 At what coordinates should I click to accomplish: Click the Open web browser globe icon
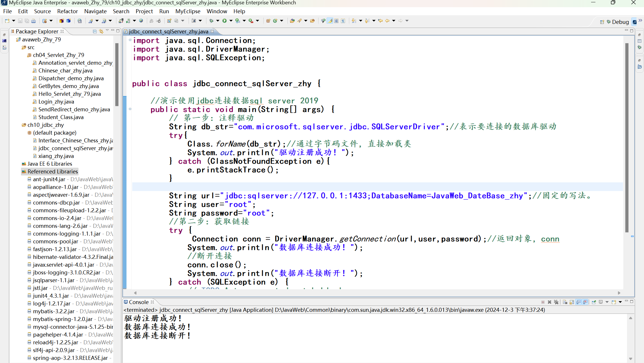click(x=141, y=21)
